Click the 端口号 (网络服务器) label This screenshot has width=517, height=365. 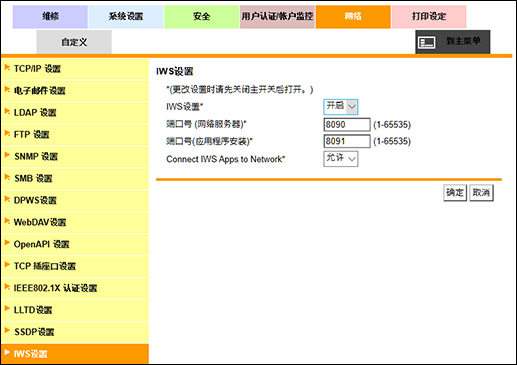(x=206, y=124)
